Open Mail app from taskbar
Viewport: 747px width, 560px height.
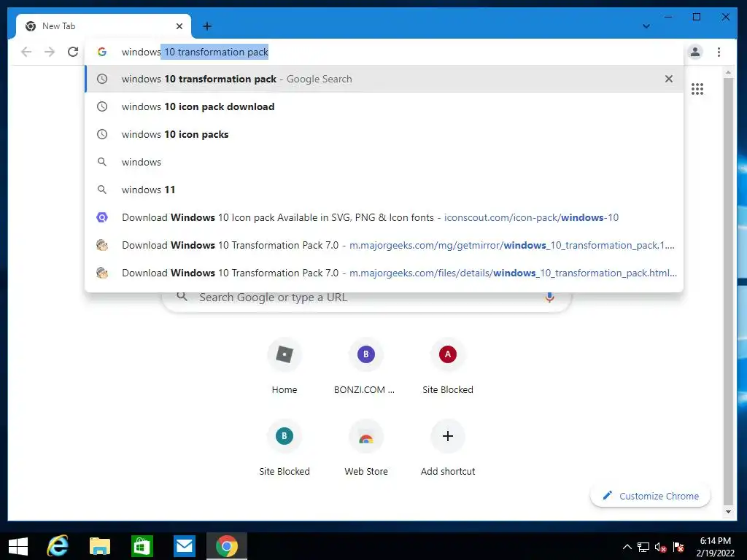pyautogui.click(x=184, y=546)
